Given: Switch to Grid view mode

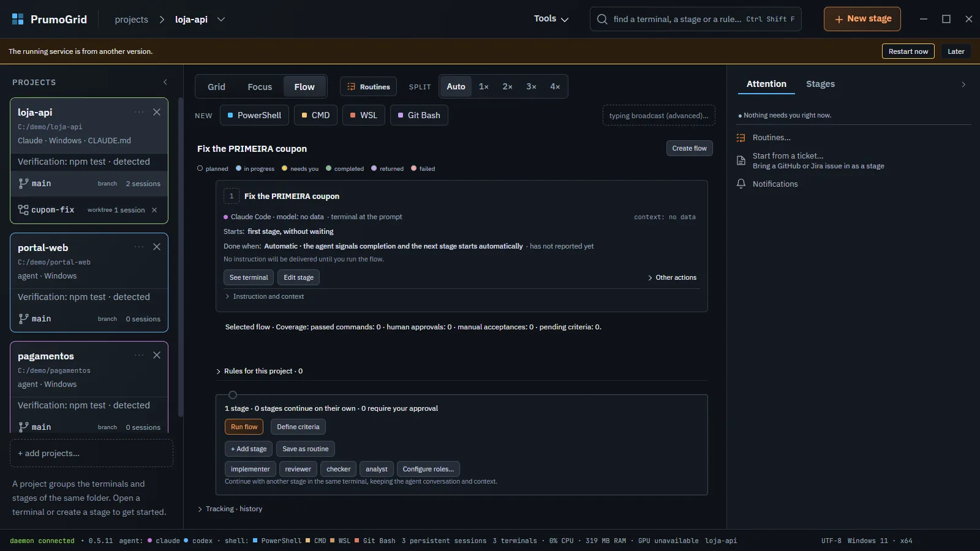Looking at the screenshot, I should [x=216, y=87].
